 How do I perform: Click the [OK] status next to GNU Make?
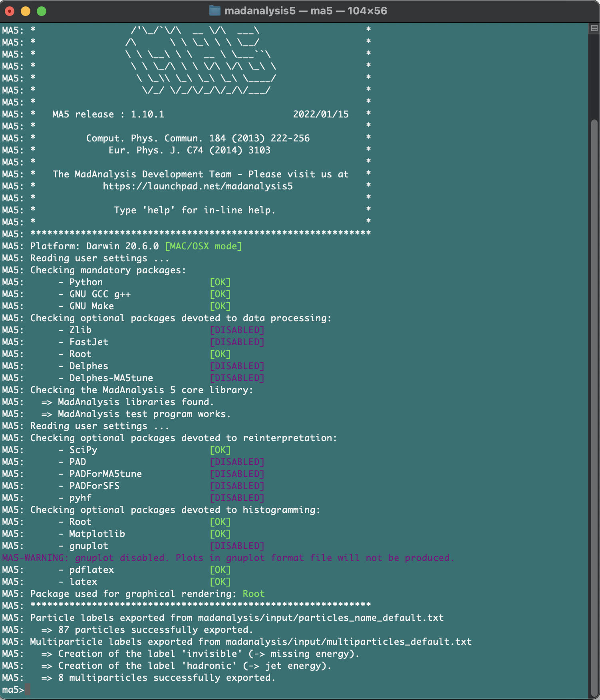click(220, 306)
